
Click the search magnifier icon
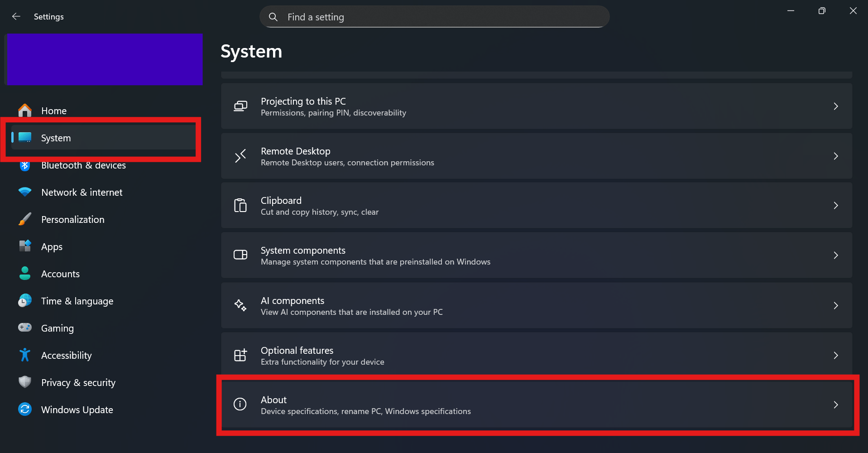(x=273, y=17)
